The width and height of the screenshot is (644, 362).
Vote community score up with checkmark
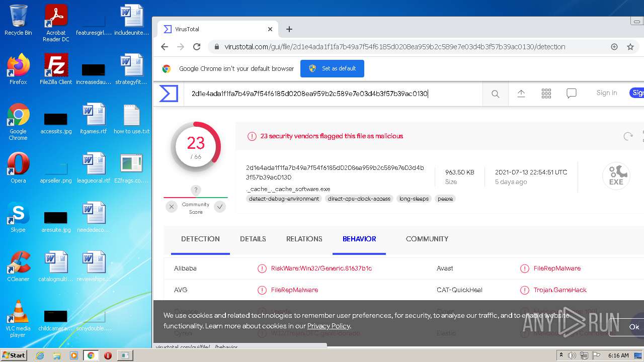point(220,207)
